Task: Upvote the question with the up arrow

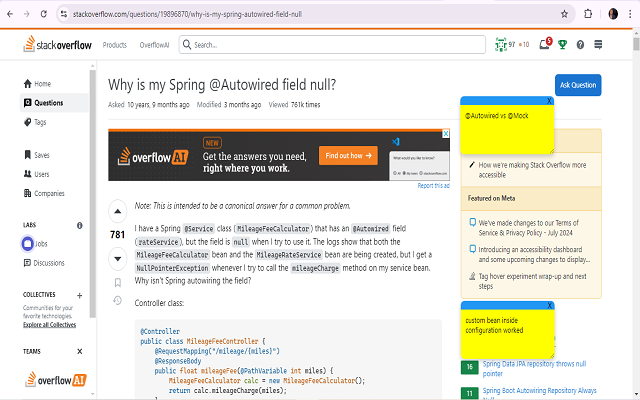Action: pyautogui.click(x=118, y=211)
